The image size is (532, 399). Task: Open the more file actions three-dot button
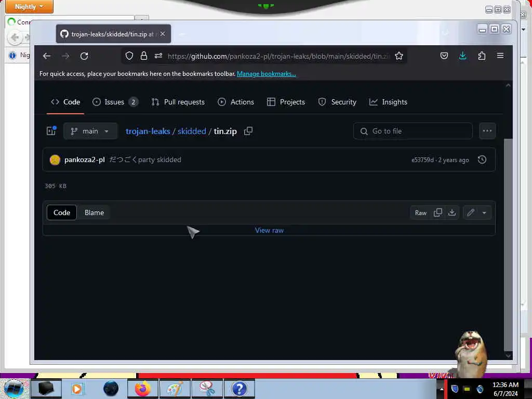[x=487, y=131]
